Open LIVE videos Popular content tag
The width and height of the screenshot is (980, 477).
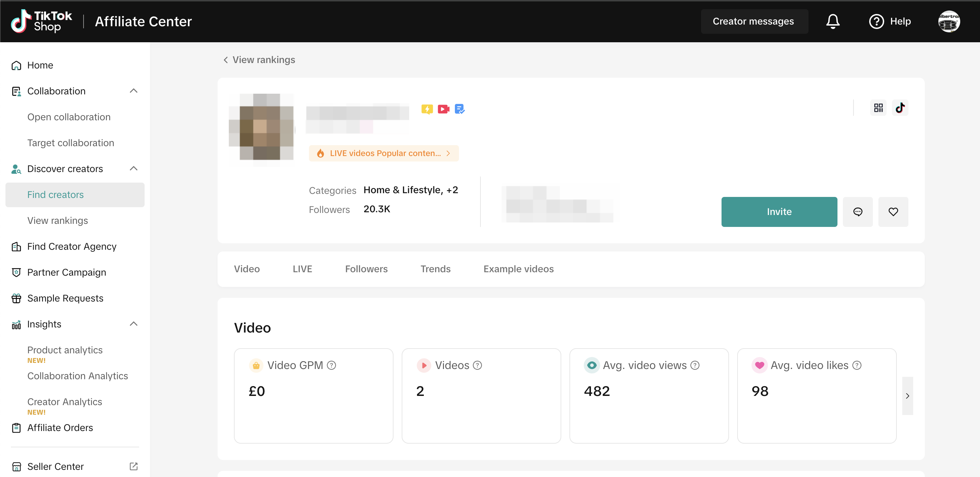click(384, 153)
